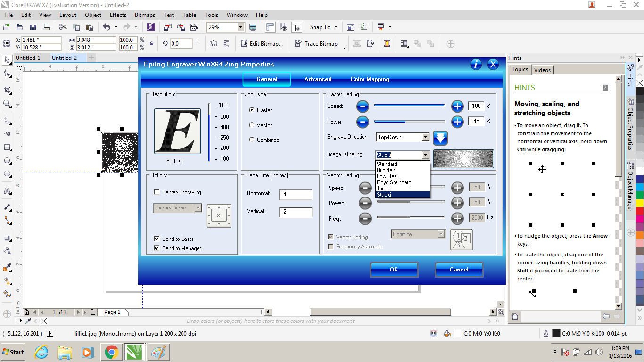Select the Color Eyedropper tool

[7, 267]
